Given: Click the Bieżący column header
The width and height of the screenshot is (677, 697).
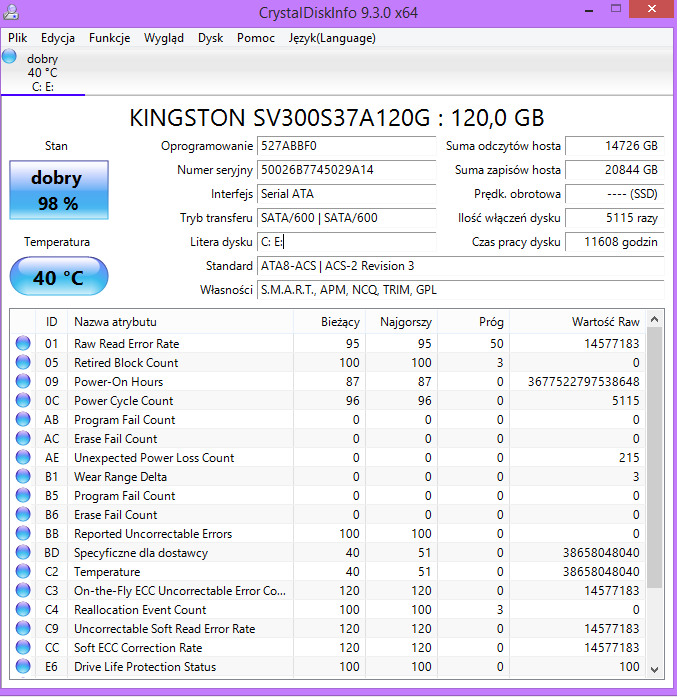Looking at the screenshot, I should click(x=329, y=321).
